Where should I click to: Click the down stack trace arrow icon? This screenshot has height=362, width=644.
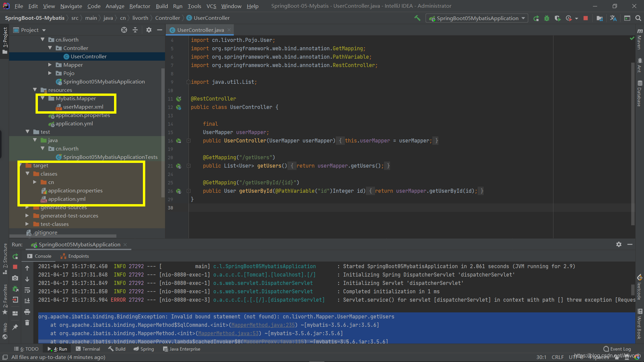coord(27,279)
